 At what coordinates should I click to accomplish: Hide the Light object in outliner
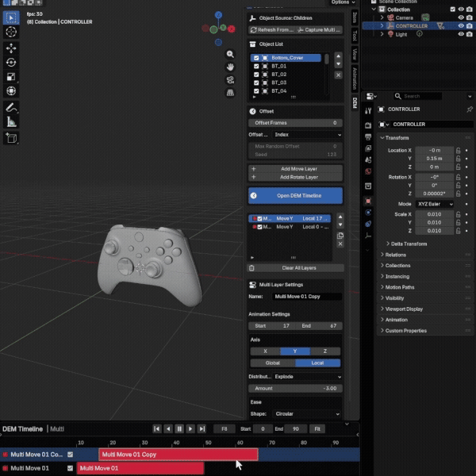click(460, 34)
